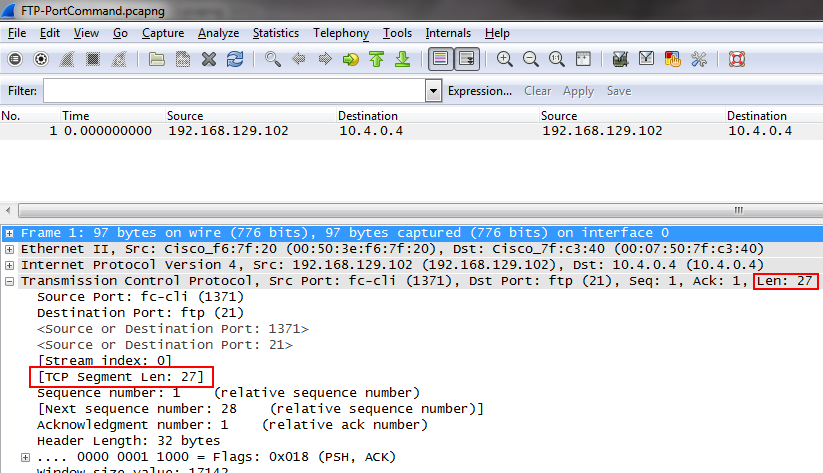Image resolution: width=823 pixels, height=473 pixels.
Task: Toggle colorize packet list
Action: (x=440, y=59)
